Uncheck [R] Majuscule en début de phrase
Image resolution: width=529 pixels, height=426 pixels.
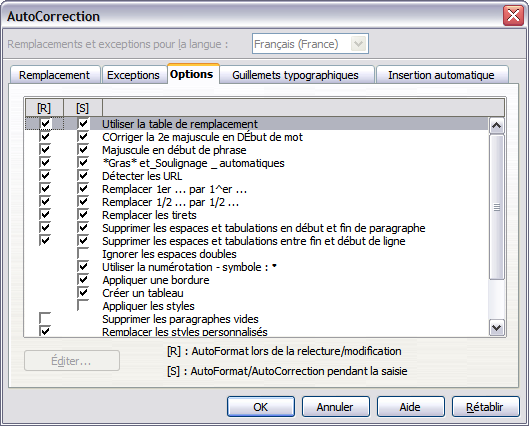[x=45, y=149]
